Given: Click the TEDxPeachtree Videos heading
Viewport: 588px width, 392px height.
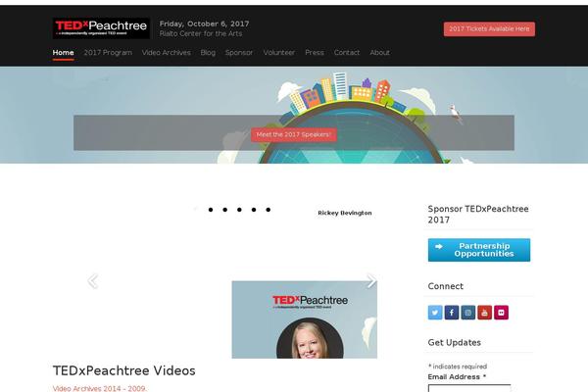Looking at the screenshot, I should coord(124,370).
